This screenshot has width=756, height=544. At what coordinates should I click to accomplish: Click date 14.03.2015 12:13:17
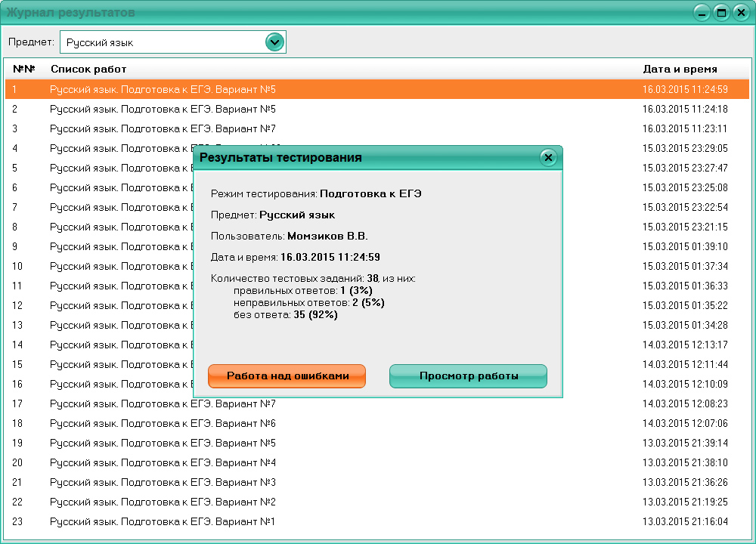point(685,345)
